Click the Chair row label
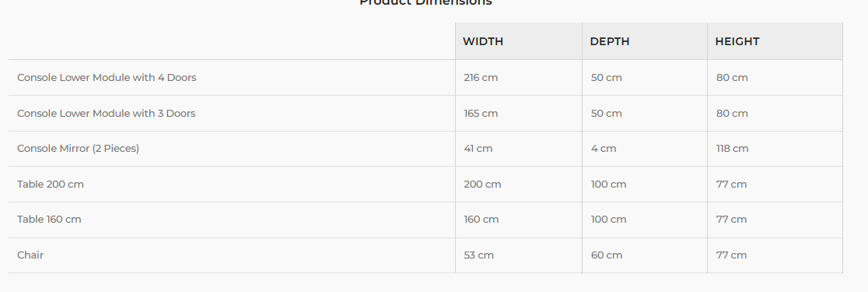 pyautogui.click(x=30, y=255)
